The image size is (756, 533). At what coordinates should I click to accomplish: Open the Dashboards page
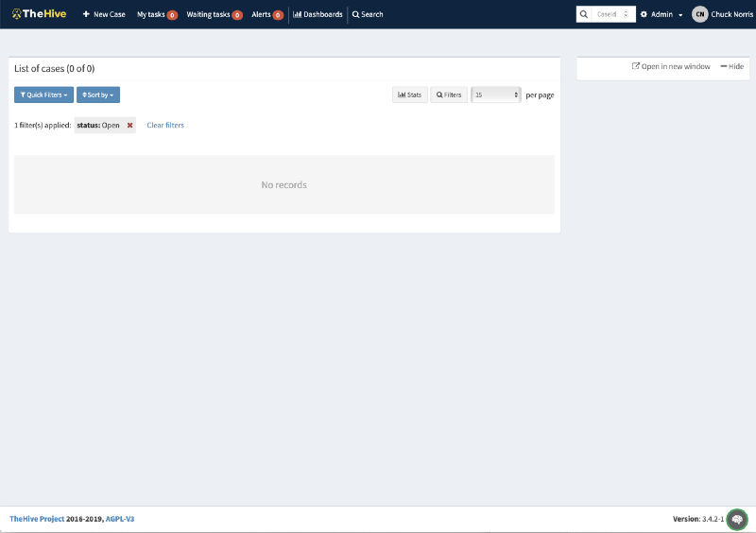click(x=318, y=14)
